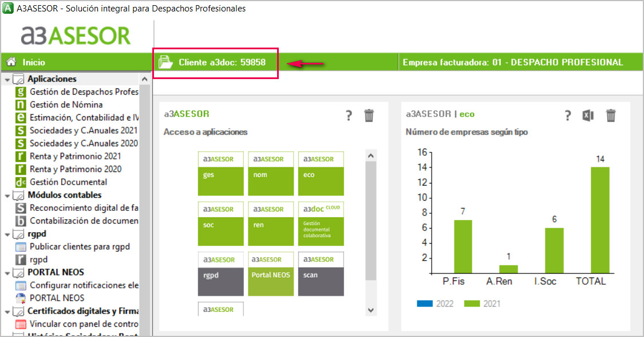Launch the a3ASESOR nom application tile
The width and height of the screenshot is (644, 337).
[271, 174]
